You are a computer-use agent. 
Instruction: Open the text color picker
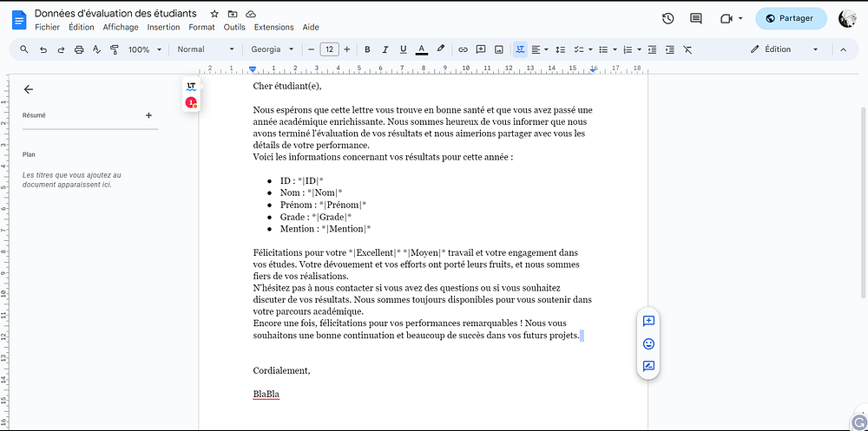click(x=422, y=49)
